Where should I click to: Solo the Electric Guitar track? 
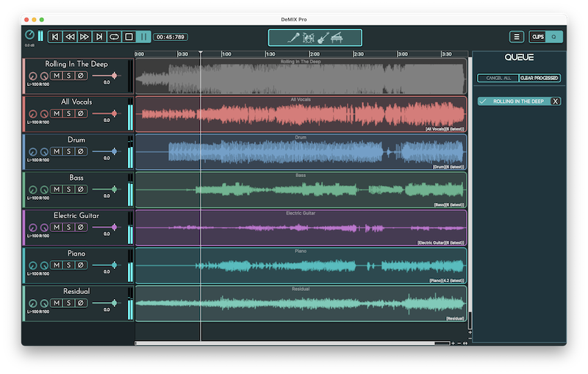68,227
